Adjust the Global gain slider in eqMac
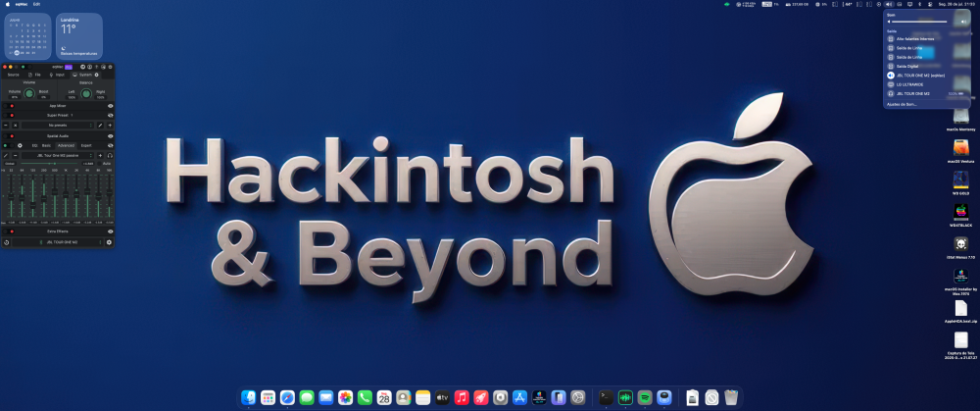This screenshot has height=411, width=980. click(x=49, y=163)
